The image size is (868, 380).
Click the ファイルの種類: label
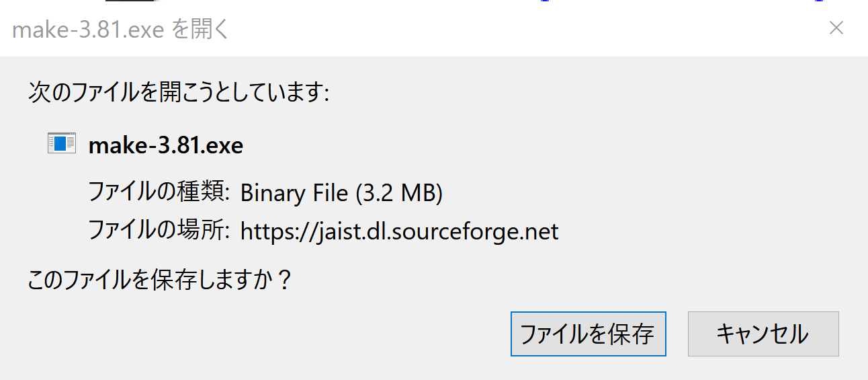tap(159, 193)
